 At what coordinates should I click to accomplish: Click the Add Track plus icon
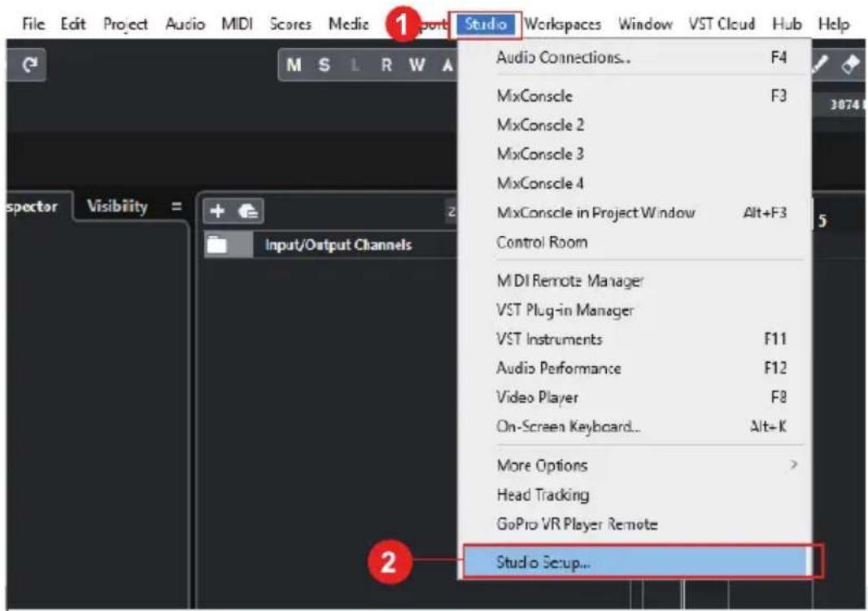[217, 211]
